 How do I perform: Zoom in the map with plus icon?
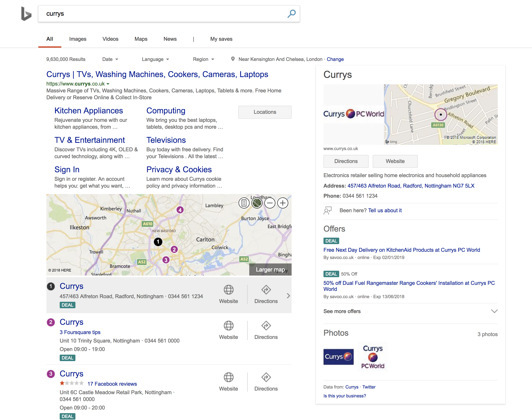[283, 203]
